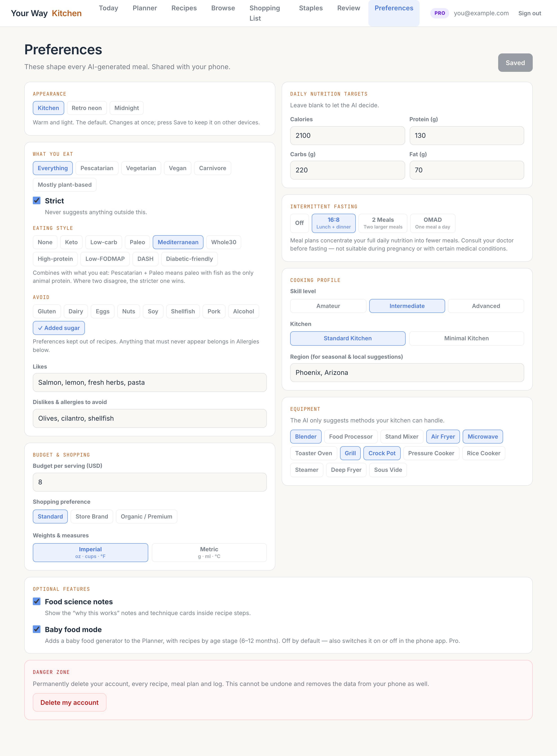Click the Carbs (g) input

(x=347, y=170)
